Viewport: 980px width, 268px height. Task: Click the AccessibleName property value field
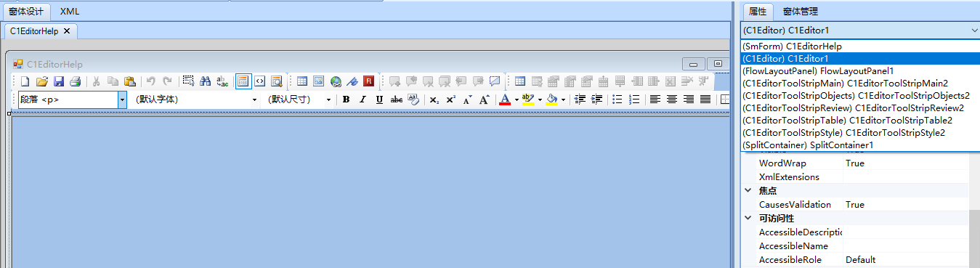click(x=905, y=246)
